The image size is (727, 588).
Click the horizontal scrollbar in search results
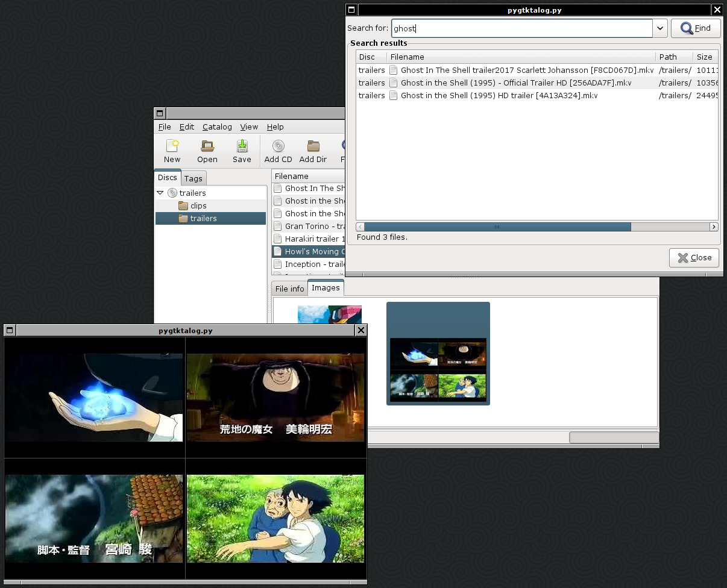pyautogui.click(x=494, y=227)
